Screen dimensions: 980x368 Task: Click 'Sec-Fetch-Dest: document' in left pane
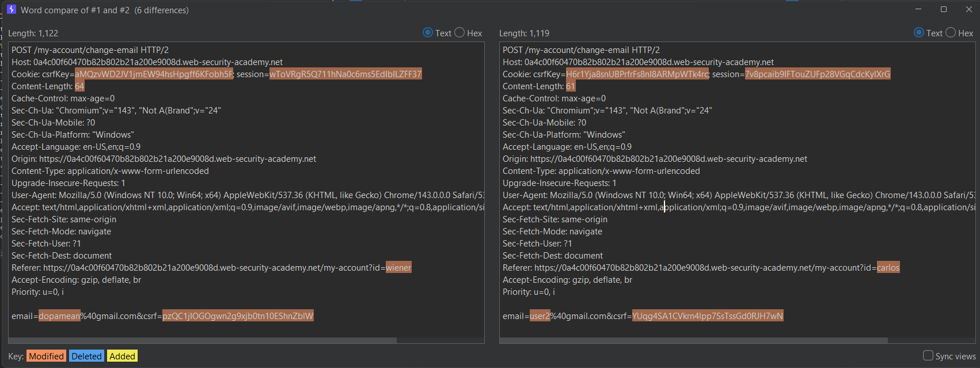click(62, 256)
